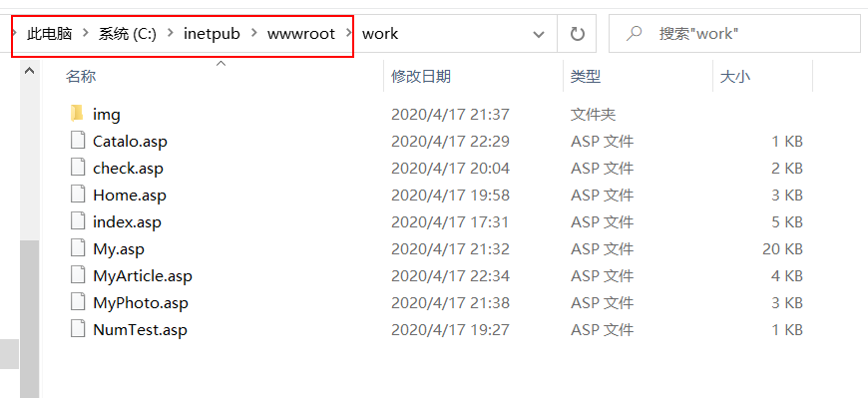Click the ASP 文件 type of NumTest.asp
This screenshot has width=868, height=398.
602,330
